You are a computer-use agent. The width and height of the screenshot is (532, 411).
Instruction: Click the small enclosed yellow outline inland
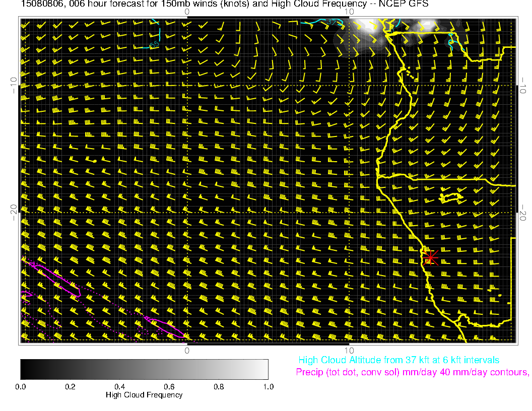pyautogui.click(x=451, y=196)
